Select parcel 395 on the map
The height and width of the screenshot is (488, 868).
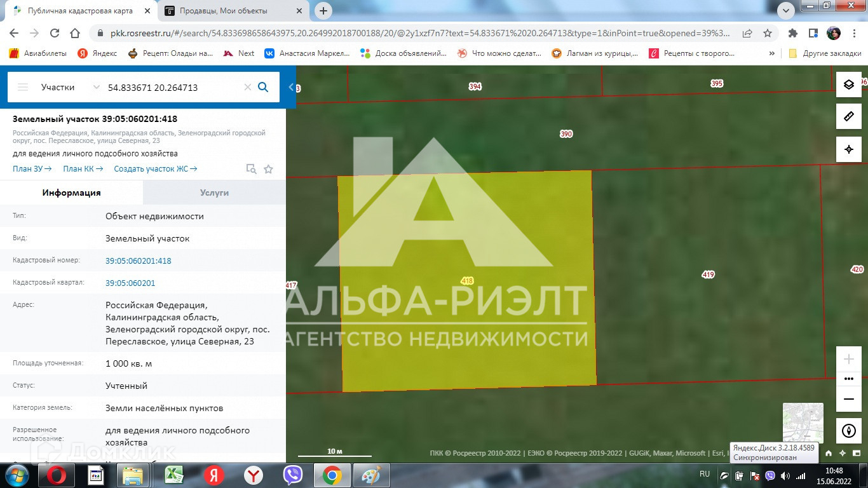click(717, 83)
